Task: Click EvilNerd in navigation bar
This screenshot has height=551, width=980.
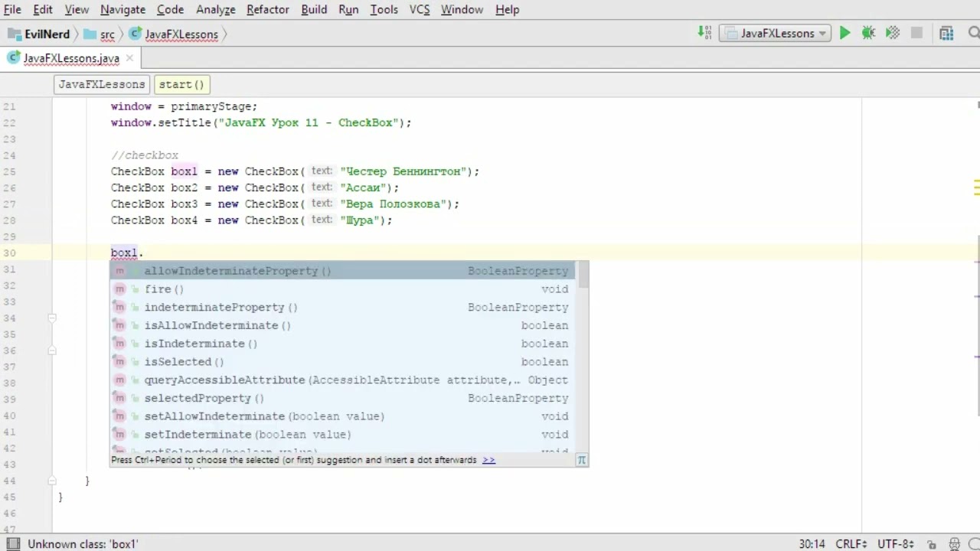Action: (x=47, y=34)
